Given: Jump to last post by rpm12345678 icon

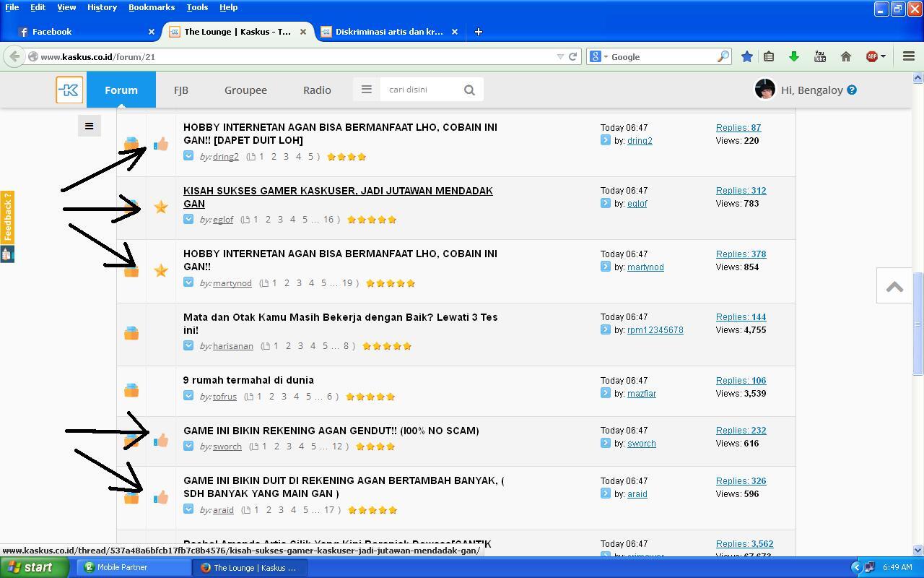Looking at the screenshot, I should tap(606, 329).
